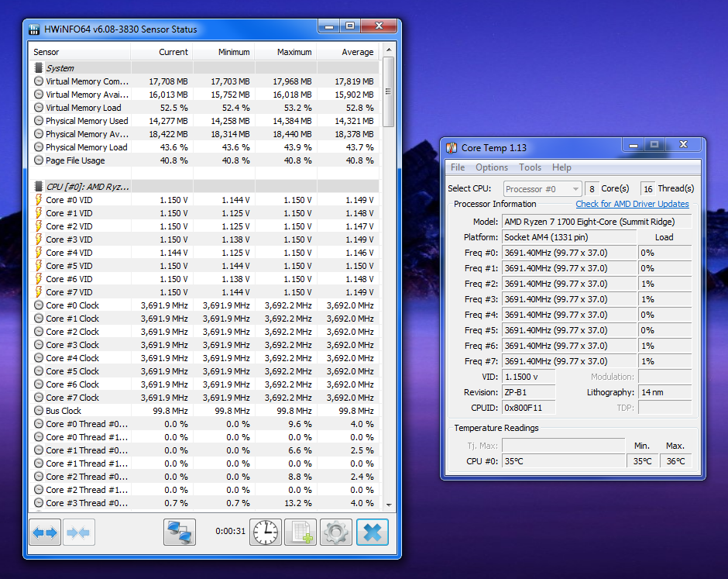Click the Virtual Memory Load current 52.5 % value
This screenshot has width=728, height=579.
click(174, 108)
